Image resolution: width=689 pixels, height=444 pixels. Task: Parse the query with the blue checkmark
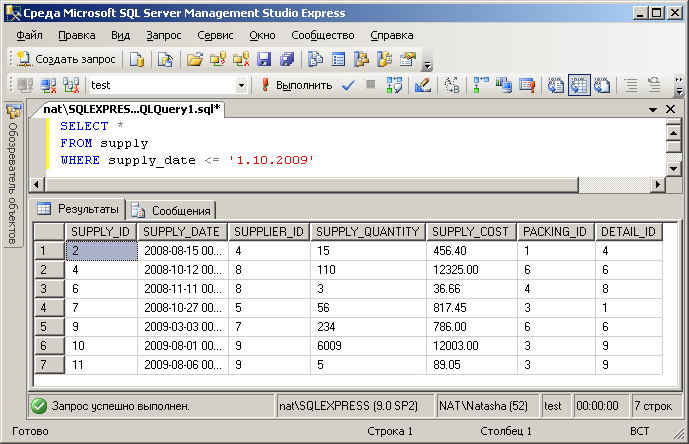(x=348, y=85)
